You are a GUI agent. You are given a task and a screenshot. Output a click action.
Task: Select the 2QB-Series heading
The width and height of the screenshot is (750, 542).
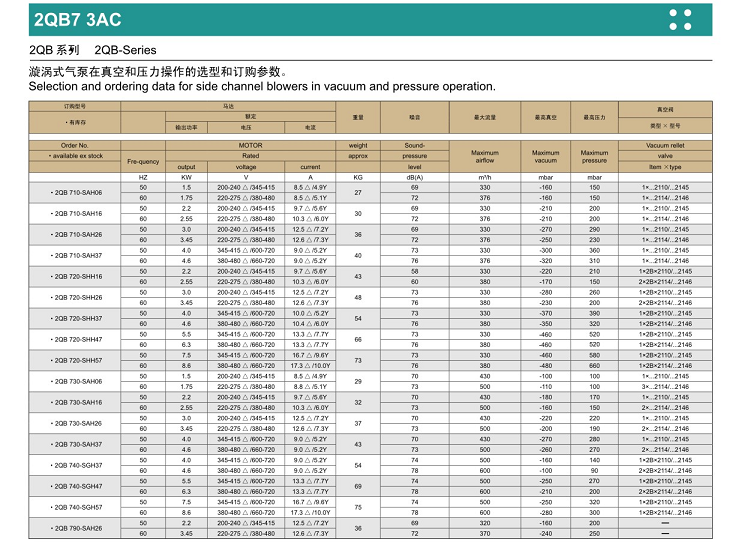coord(125,50)
